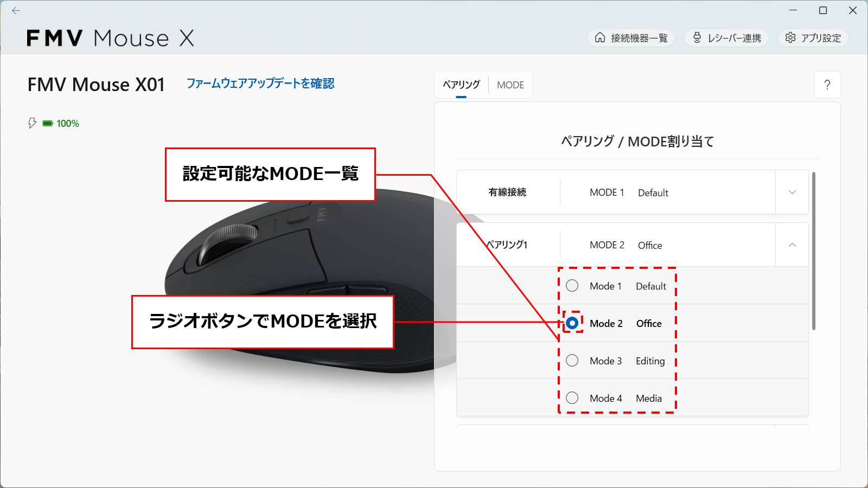Expand the 有線接続 row chevron

[792, 192]
